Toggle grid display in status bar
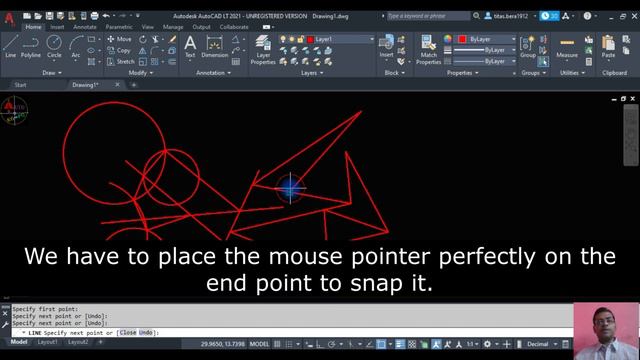 [277, 344]
